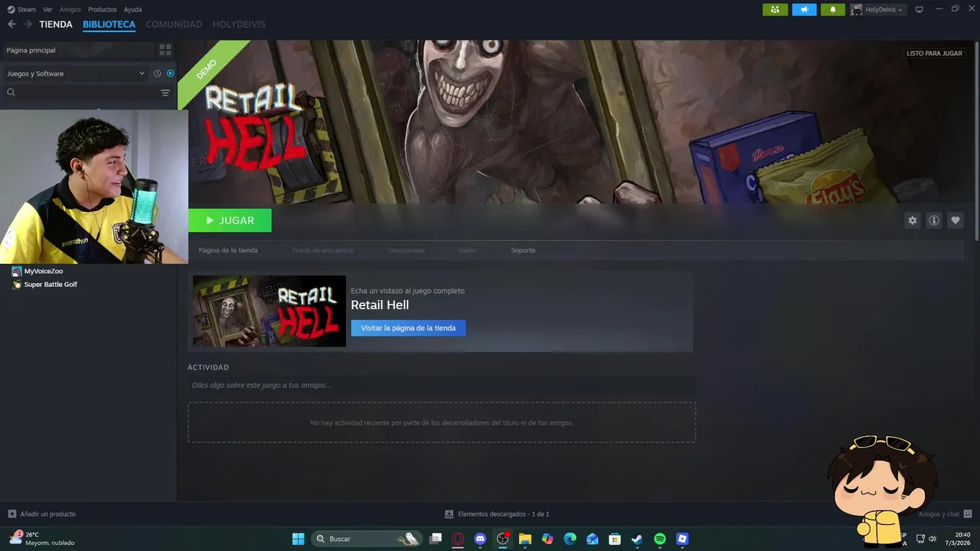Screen dimensions: 980x551
Task: Add Retail Hell to favorites heart
Action: click(x=955, y=220)
